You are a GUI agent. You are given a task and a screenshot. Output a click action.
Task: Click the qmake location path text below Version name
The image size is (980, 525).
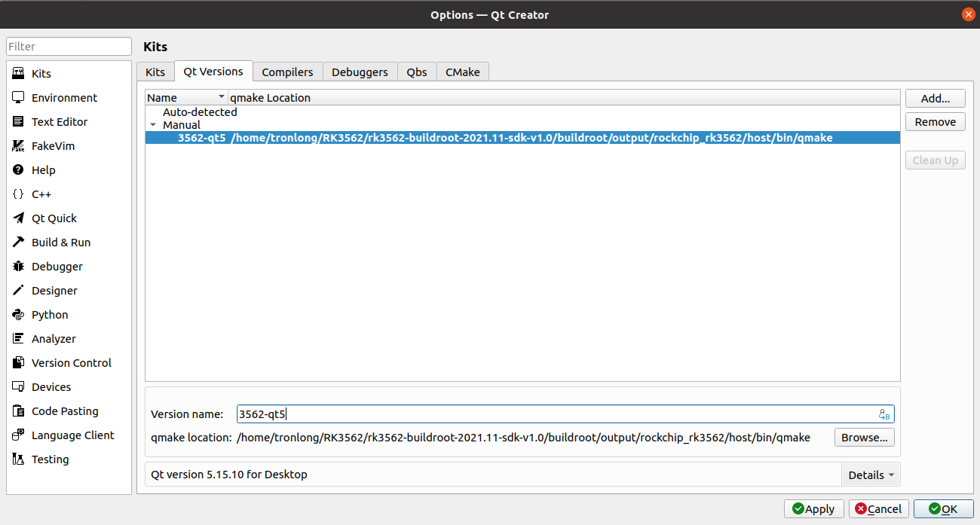tap(523, 438)
